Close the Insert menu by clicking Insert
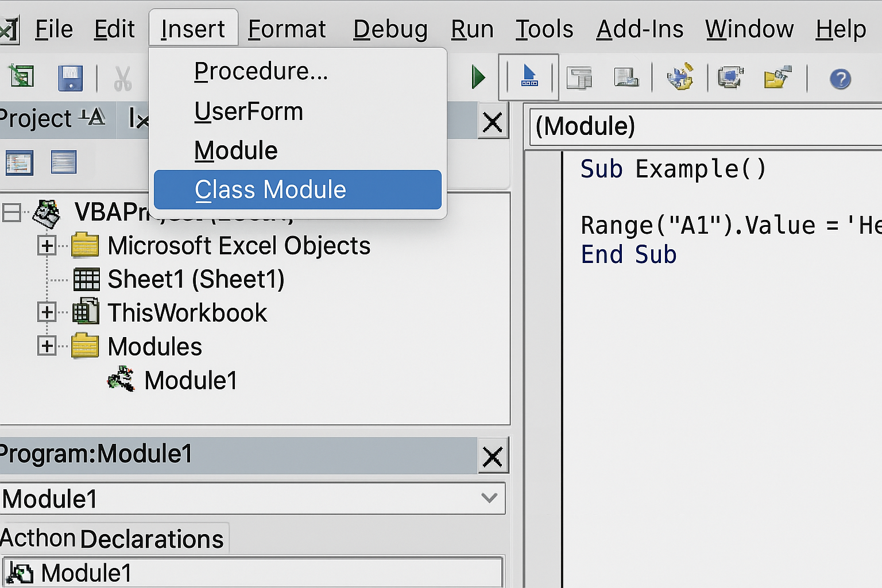 [x=193, y=29]
